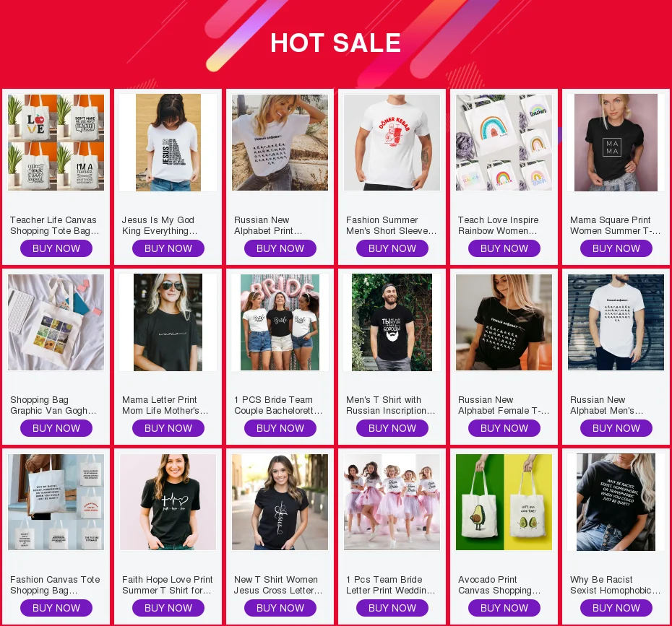
Task: Open the Van Gogh shopping bag photo
Action: 56,323
